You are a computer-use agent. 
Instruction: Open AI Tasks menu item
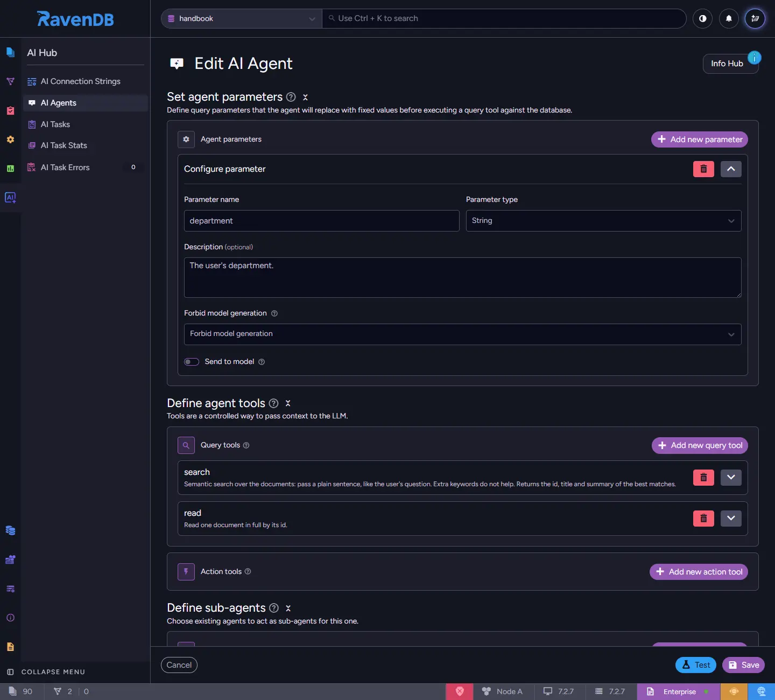pyautogui.click(x=86, y=124)
